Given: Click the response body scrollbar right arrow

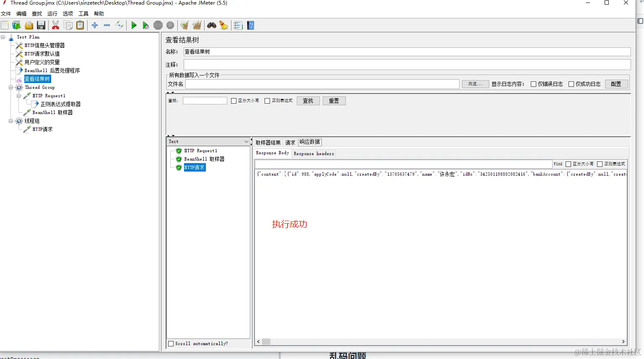Looking at the screenshot, I should (623, 342).
